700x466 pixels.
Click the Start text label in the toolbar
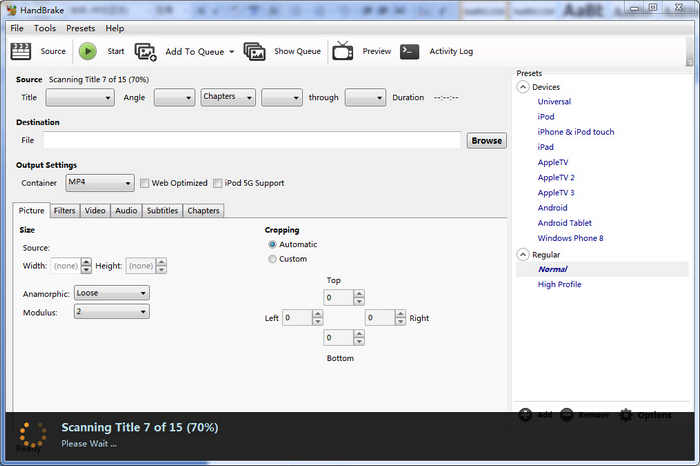116,51
